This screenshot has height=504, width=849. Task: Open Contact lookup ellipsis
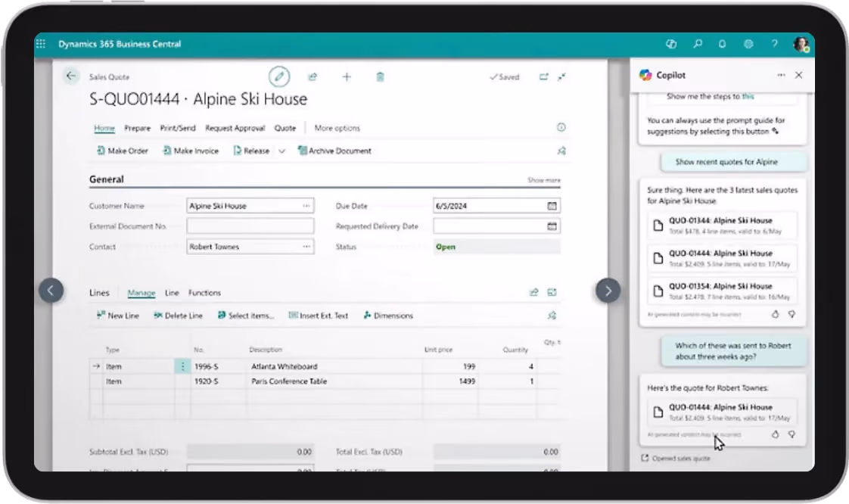point(306,246)
